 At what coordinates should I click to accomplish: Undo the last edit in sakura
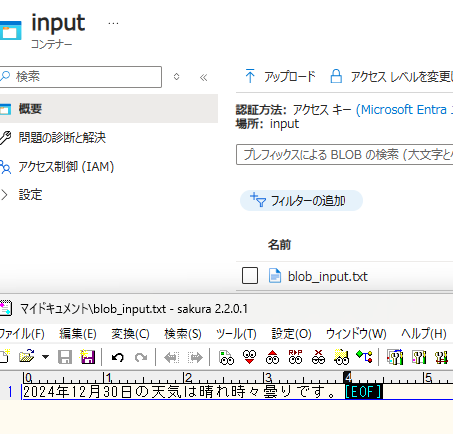click(x=117, y=358)
